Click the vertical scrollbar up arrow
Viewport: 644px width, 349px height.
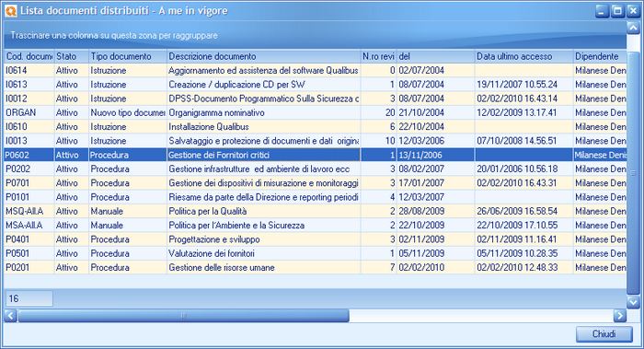tap(633, 28)
